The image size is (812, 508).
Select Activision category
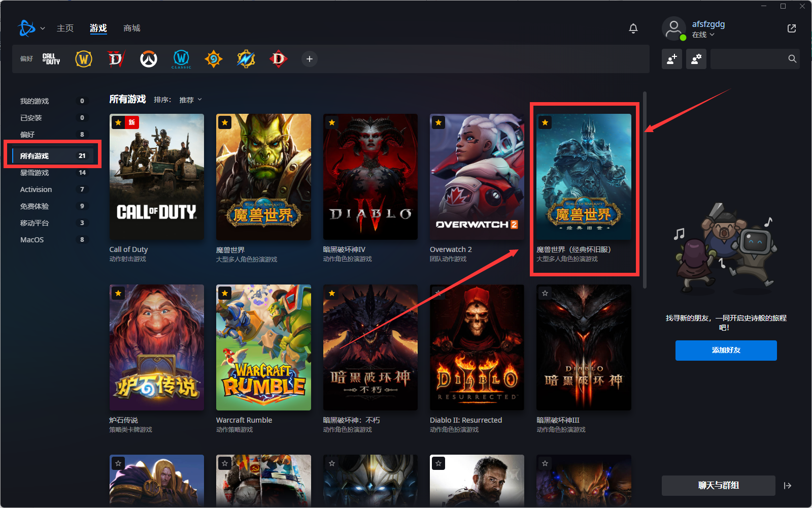point(53,189)
